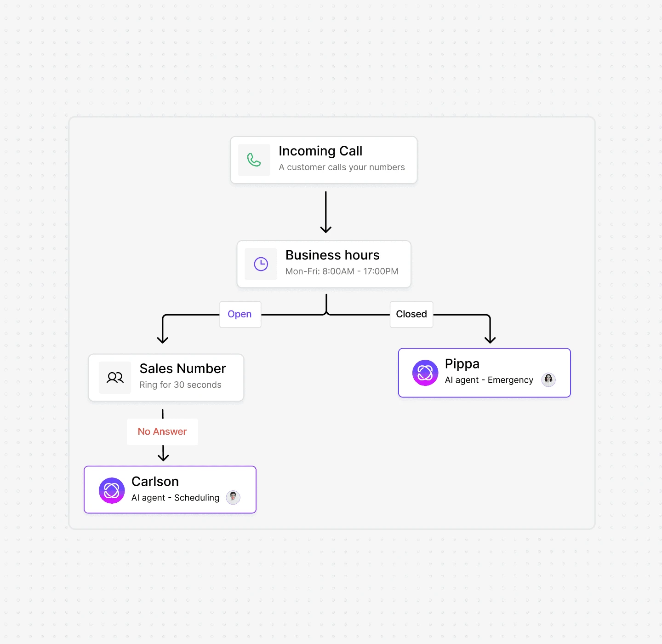Click Carlson's small avatar photo
This screenshot has height=644, width=662.
[x=233, y=497]
